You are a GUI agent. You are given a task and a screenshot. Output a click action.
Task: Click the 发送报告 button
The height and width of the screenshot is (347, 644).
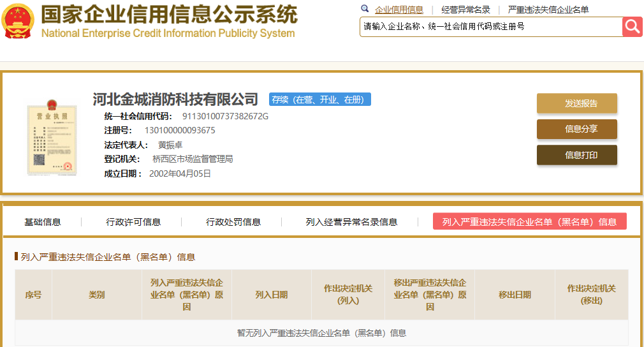point(576,103)
